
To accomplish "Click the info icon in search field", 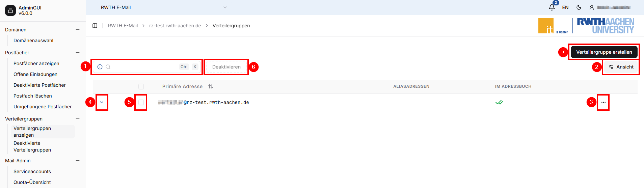I will click(100, 67).
